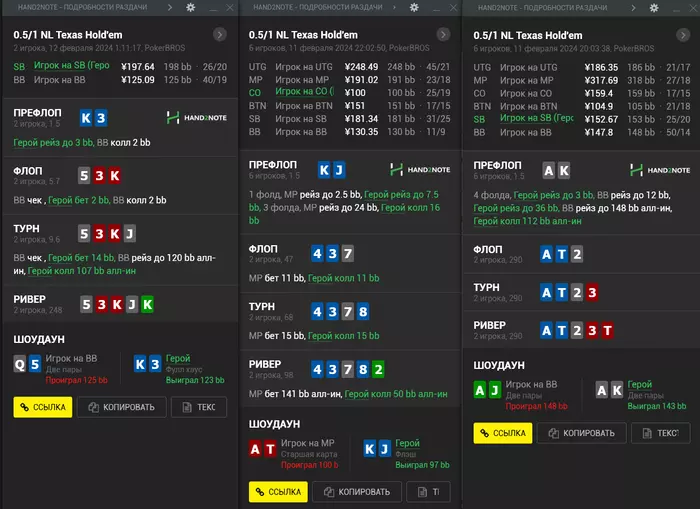This screenshot has width=700, height=509.
Task: Select 'Игрок на BB' ¥147.8 row in AK hand
Action: click(582, 133)
